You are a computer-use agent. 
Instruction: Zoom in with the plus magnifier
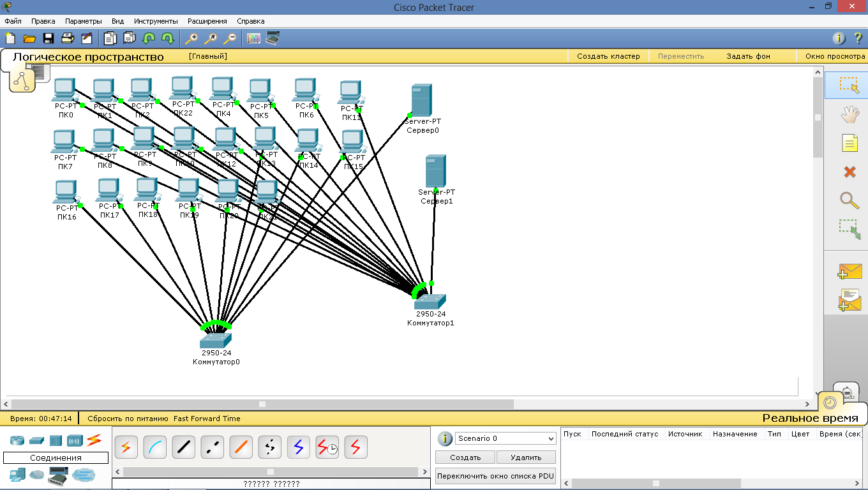coord(191,38)
